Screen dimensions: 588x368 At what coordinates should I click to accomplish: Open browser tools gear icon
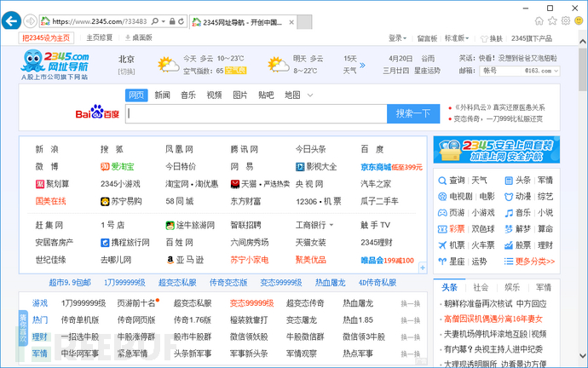tap(566, 21)
